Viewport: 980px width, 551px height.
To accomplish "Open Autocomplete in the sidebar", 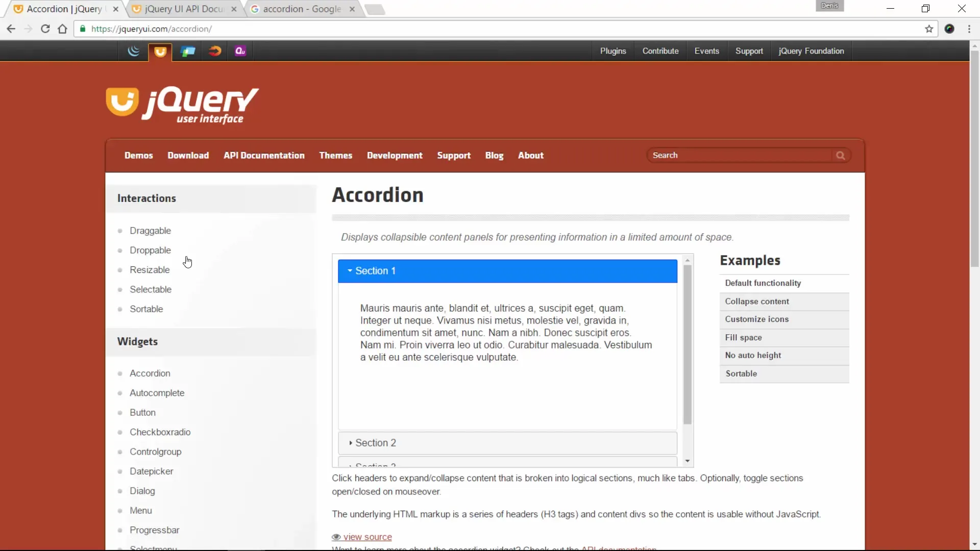I will click(x=157, y=393).
